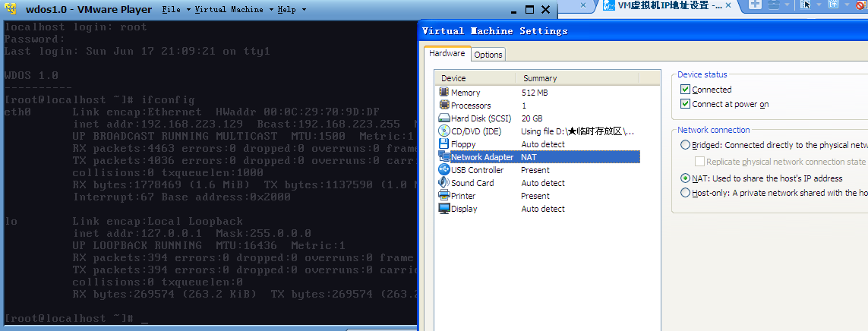Viewport: 868px width, 331px height.
Task: Select the CD/DVD (IDE) disc icon
Action: pos(444,131)
